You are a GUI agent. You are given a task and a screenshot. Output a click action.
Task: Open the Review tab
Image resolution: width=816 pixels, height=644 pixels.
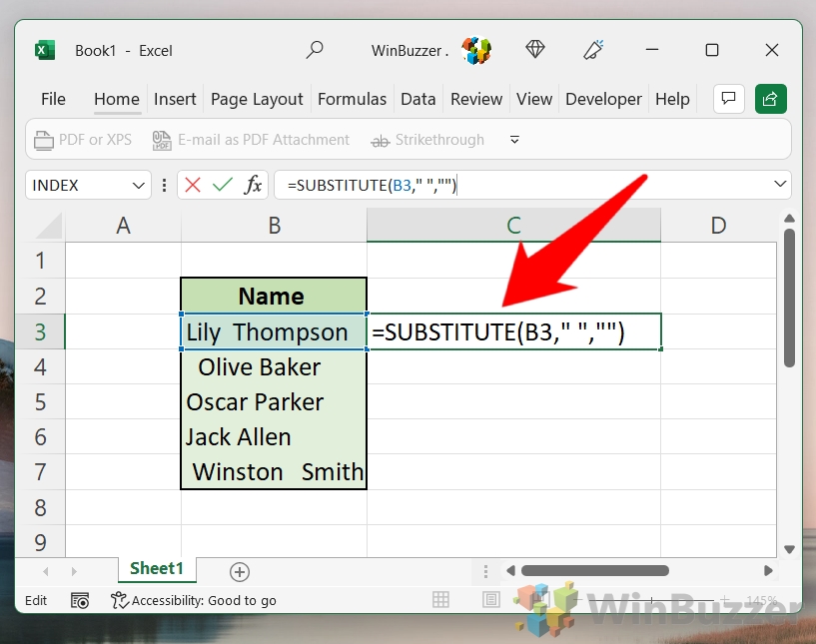click(x=476, y=99)
